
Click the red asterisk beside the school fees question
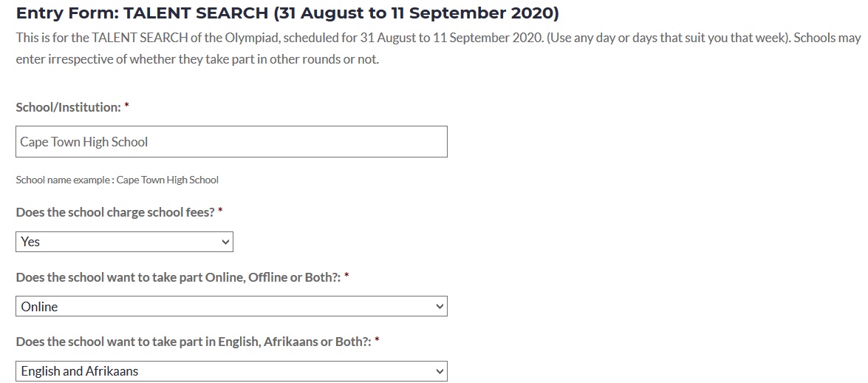(x=220, y=212)
